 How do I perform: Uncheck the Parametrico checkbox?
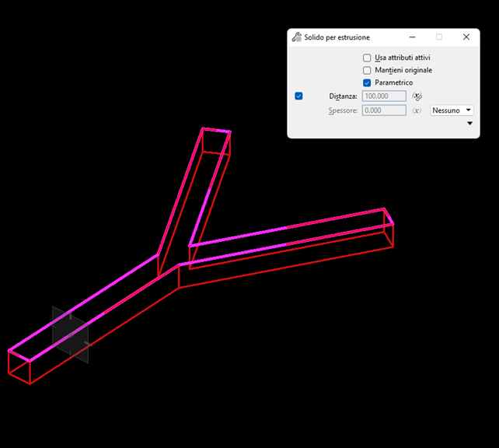point(367,82)
